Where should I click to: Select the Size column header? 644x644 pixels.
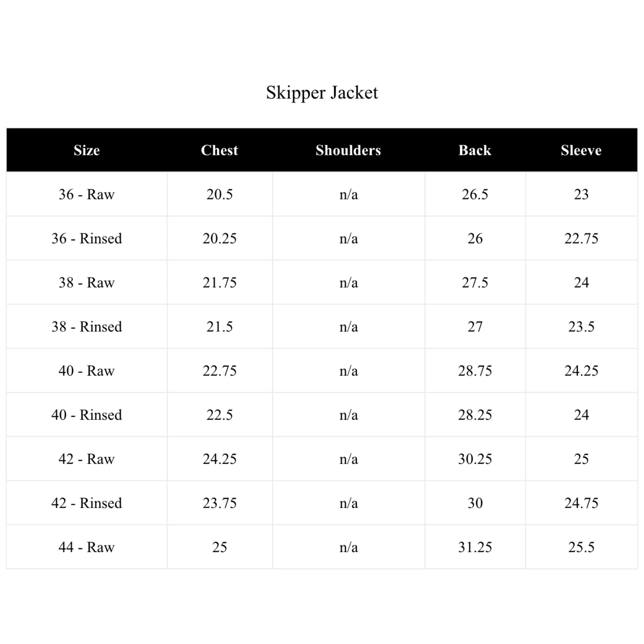click(x=87, y=150)
